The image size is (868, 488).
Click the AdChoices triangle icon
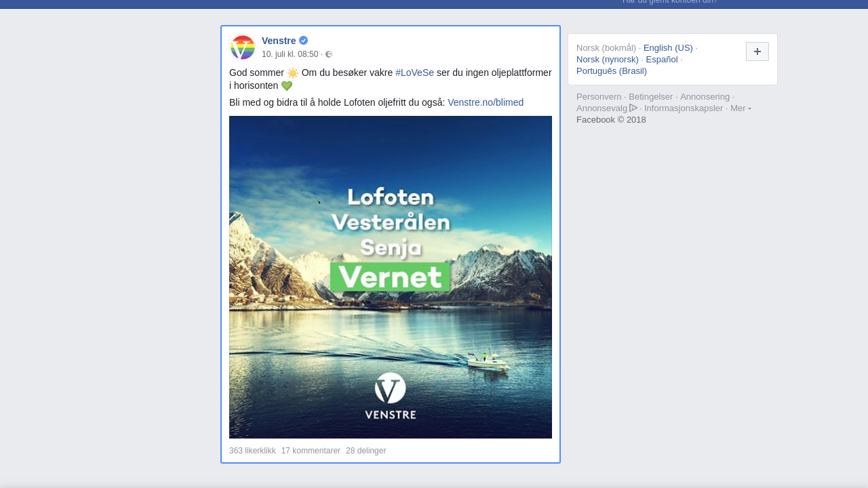tap(633, 108)
